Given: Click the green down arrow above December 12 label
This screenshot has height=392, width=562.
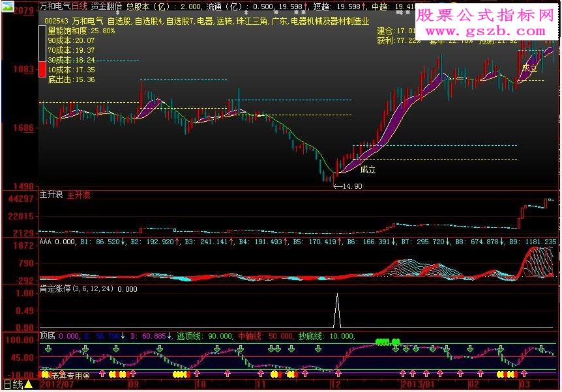Looking at the screenshot, I should click(318, 348).
